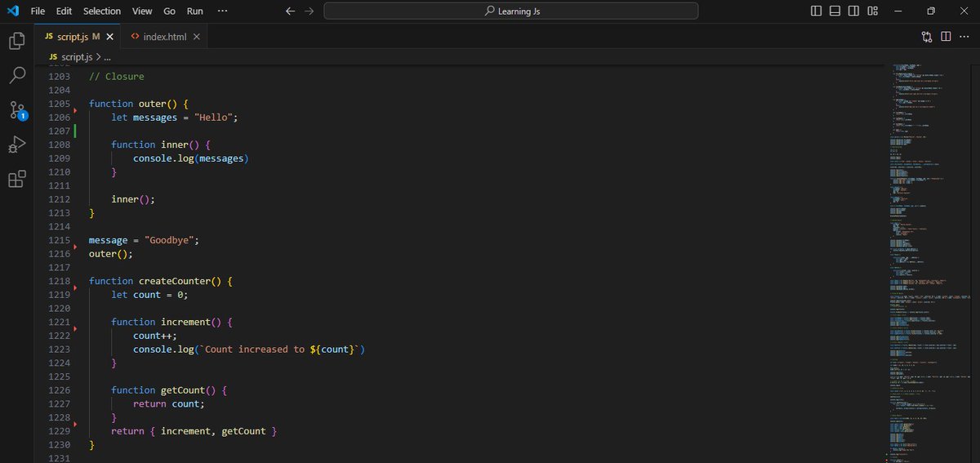Click the VS Code logo in the title bar
This screenshot has height=463, width=980.
(13, 11)
